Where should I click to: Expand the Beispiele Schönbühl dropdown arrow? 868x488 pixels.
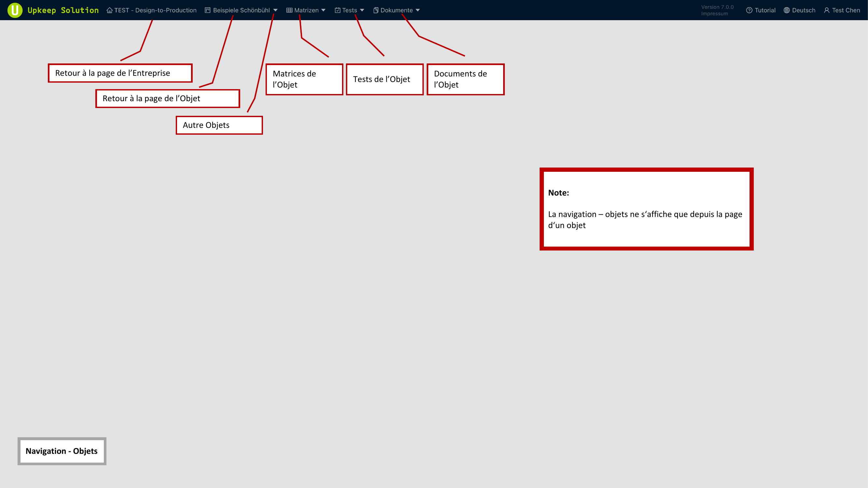275,10
